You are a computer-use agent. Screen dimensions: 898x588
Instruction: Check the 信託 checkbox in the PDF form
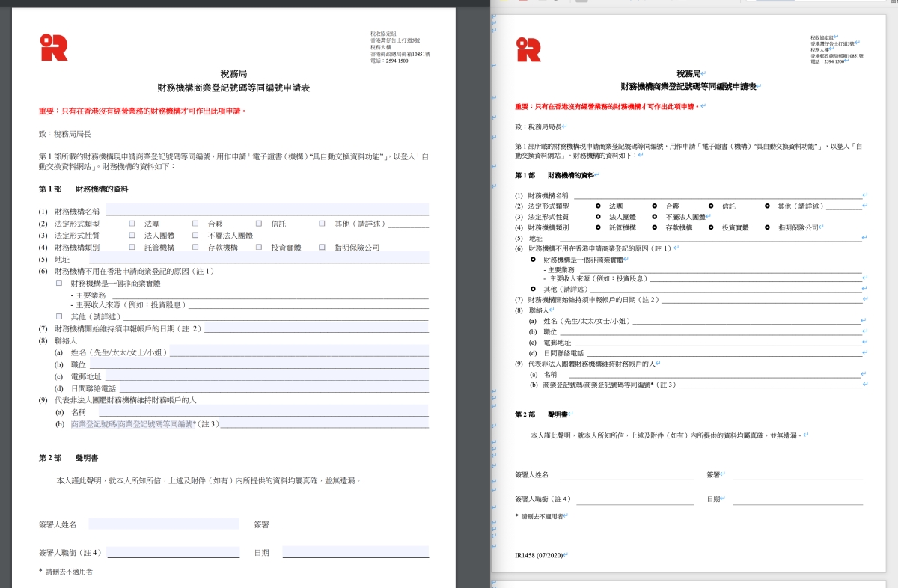(x=259, y=224)
